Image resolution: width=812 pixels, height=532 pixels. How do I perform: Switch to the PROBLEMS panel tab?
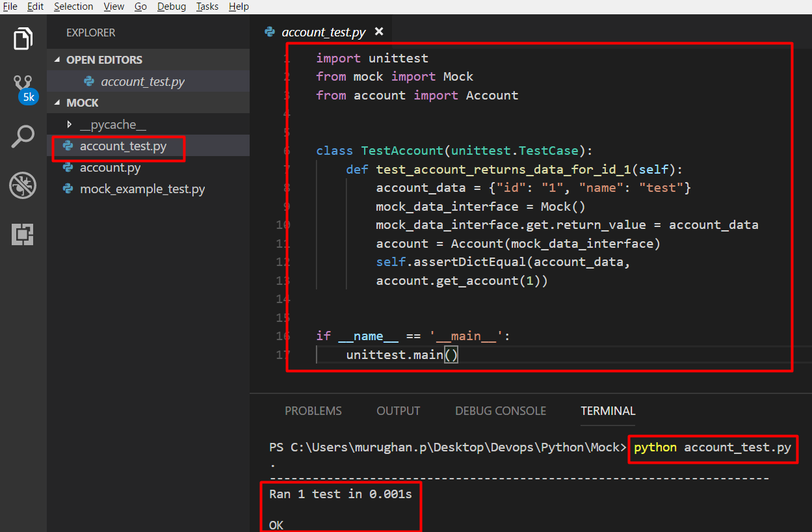pyautogui.click(x=313, y=411)
